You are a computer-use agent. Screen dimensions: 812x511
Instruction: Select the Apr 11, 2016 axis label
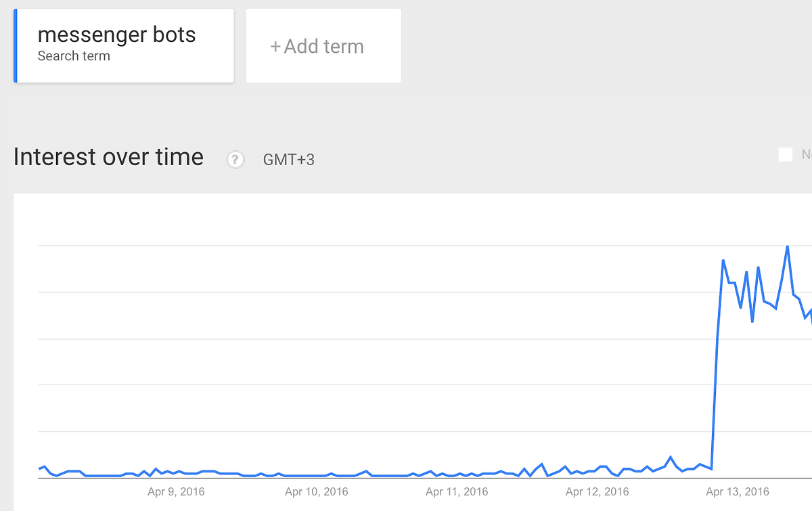pos(457,491)
